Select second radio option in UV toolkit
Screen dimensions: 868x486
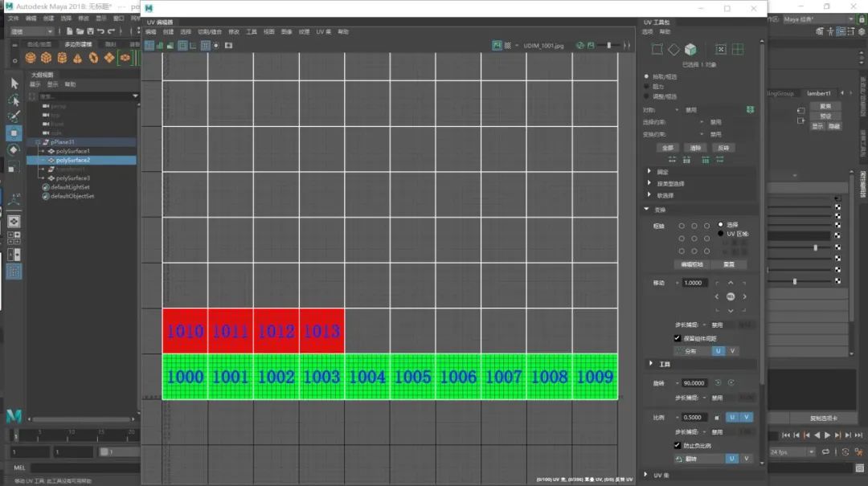point(646,86)
